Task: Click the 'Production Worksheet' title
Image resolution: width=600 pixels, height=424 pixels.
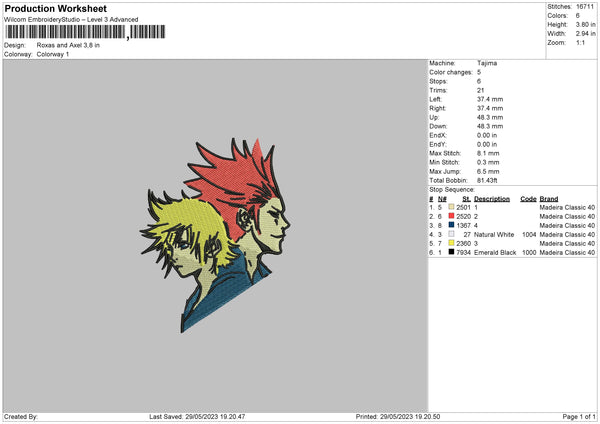Action: tap(55, 8)
